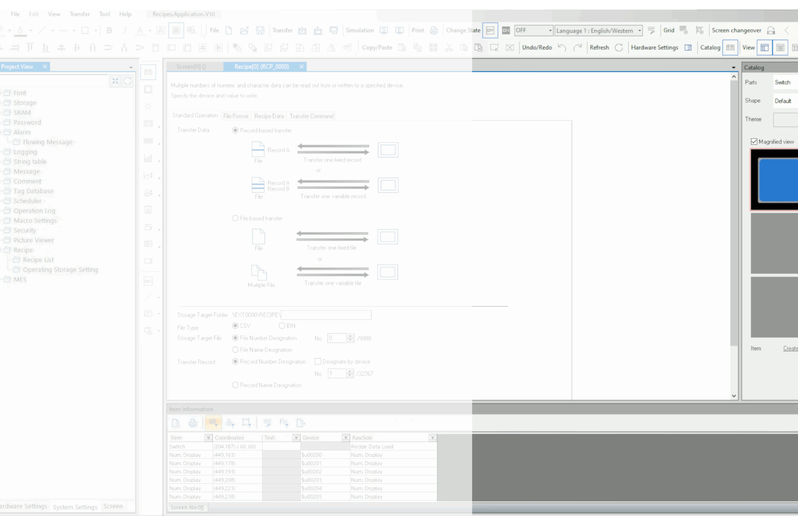Image resolution: width=798 pixels, height=532 pixels.
Task: Select File Name Designation radio button
Action: tap(235, 349)
